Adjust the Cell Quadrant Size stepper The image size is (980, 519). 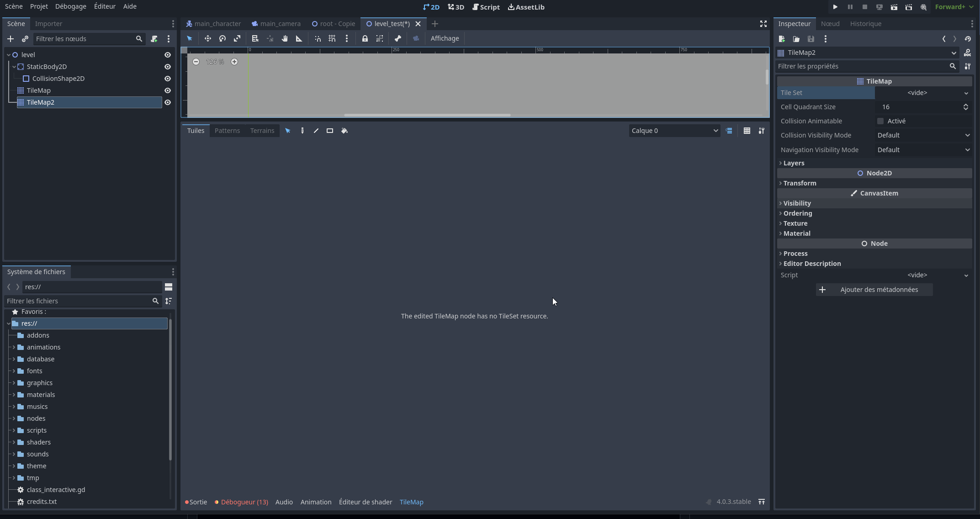(965, 106)
